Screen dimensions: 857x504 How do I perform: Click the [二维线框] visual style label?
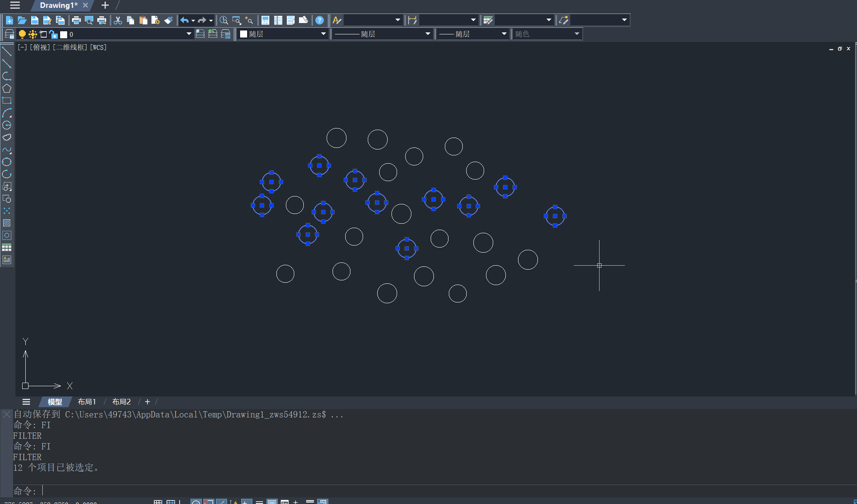(70, 47)
